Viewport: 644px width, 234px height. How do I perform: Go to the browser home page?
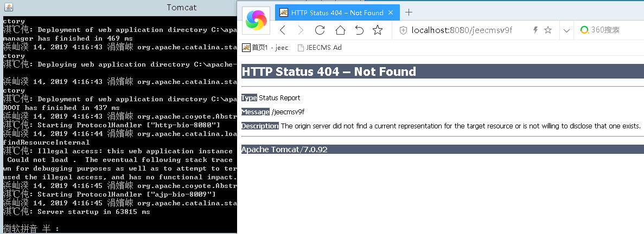click(x=340, y=30)
